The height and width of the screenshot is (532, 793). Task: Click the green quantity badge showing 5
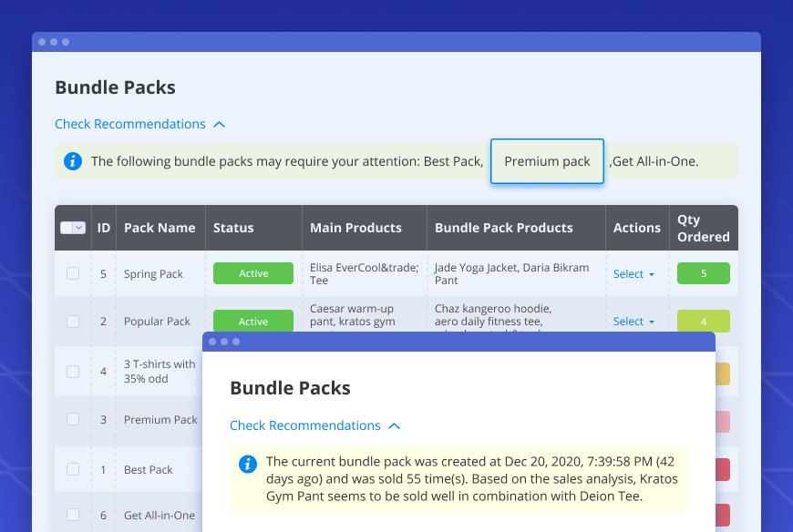tap(703, 273)
